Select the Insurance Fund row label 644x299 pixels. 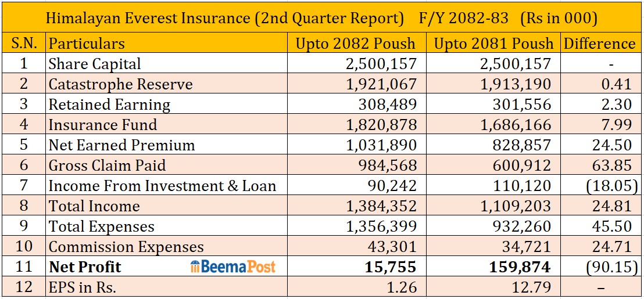[103, 125]
